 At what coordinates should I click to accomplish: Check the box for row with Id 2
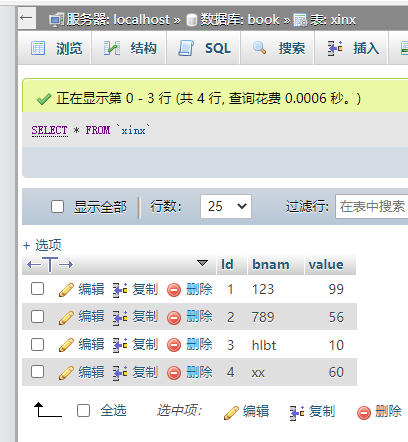coord(37,316)
